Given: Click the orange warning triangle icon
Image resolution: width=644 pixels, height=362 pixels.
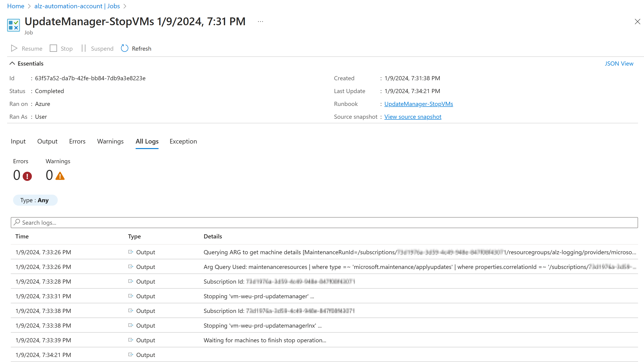Looking at the screenshot, I should (x=60, y=176).
